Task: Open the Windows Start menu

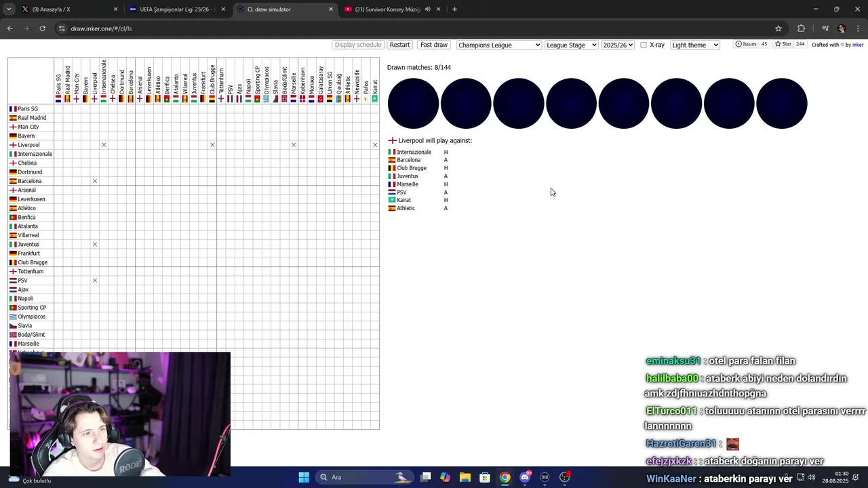Action: tap(304, 477)
